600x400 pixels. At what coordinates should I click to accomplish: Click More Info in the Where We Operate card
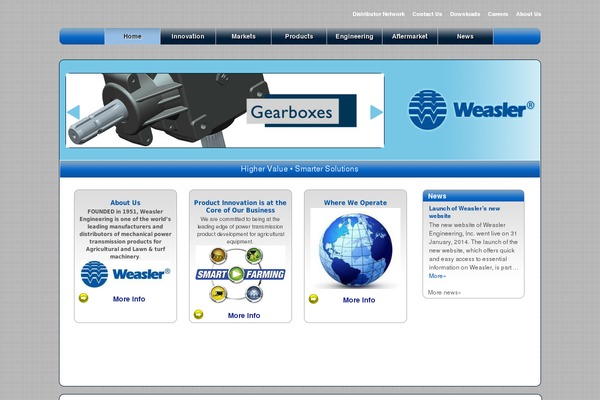359,300
